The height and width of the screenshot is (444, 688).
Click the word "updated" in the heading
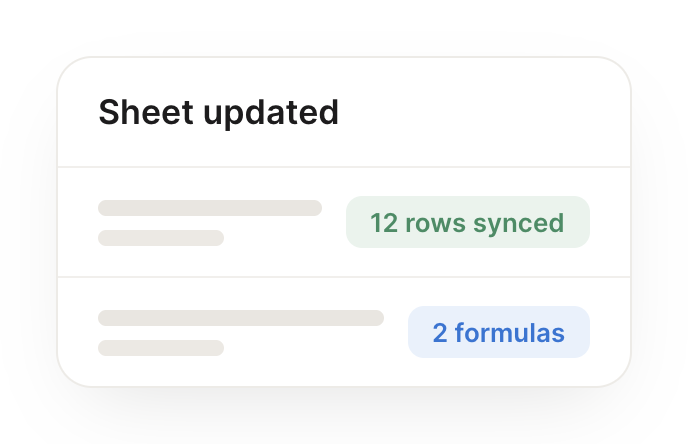[271, 113]
